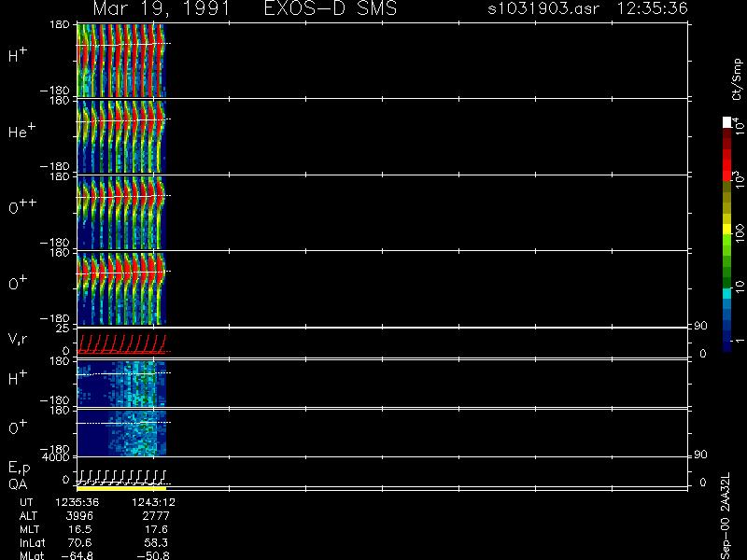Click the E,p panel label
This screenshot has width=747, height=560.
tap(20, 469)
